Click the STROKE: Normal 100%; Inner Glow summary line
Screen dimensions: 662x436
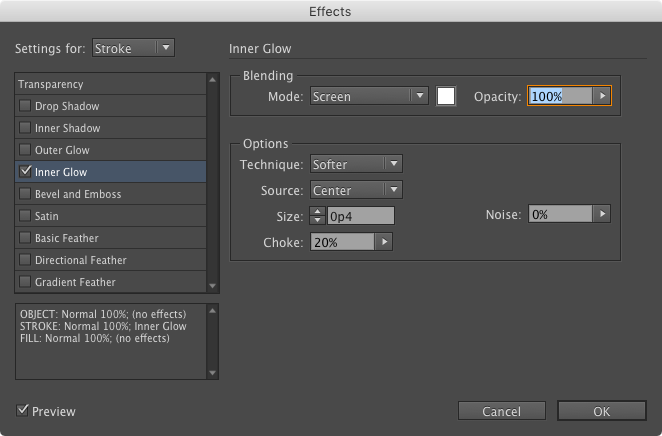103,326
